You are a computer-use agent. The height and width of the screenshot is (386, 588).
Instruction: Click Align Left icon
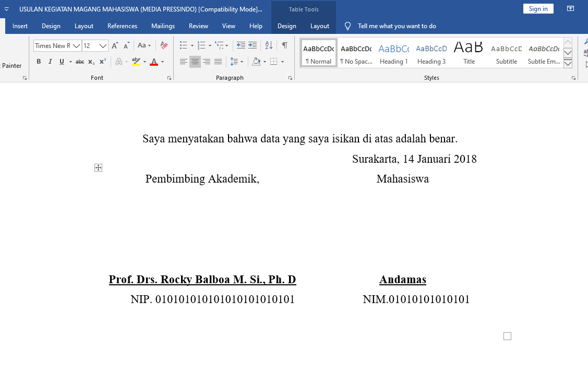(183, 62)
